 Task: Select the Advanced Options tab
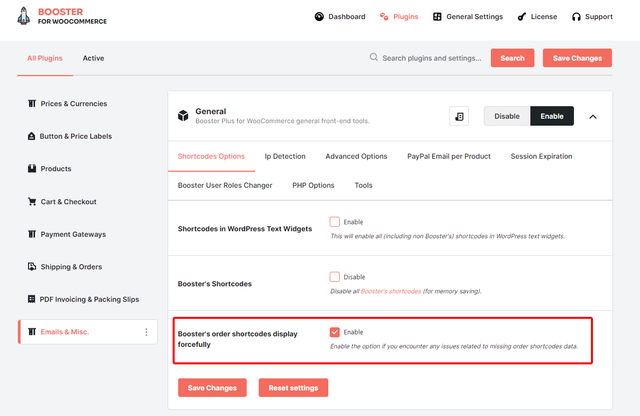click(x=356, y=156)
